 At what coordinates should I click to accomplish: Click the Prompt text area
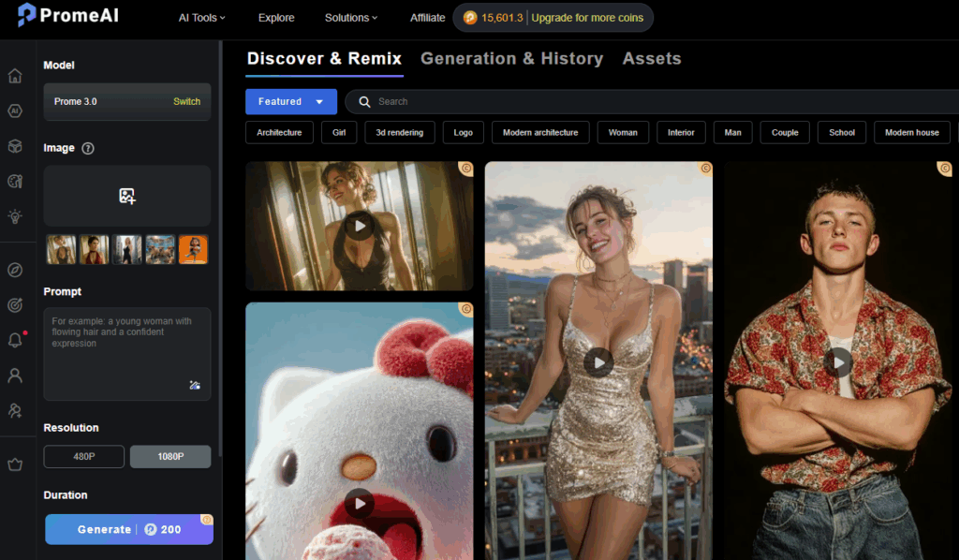click(127, 354)
